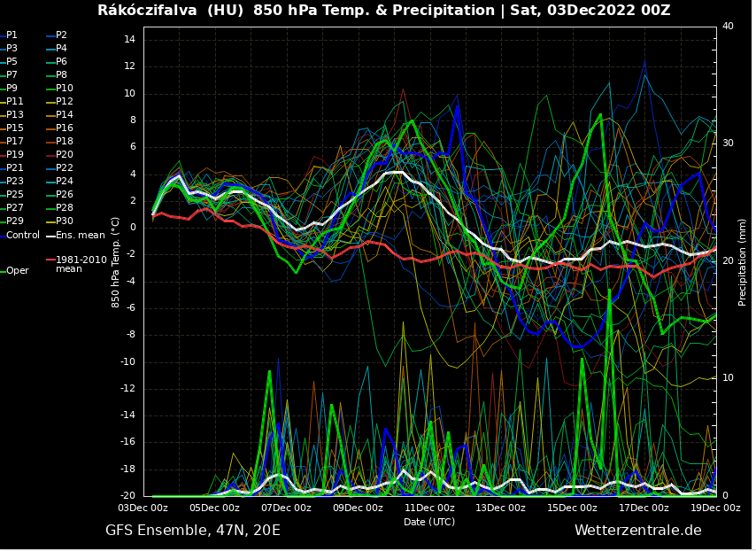The image size is (756, 551).
Task: Select the P10 legend entry
Action: click(65, 89)
